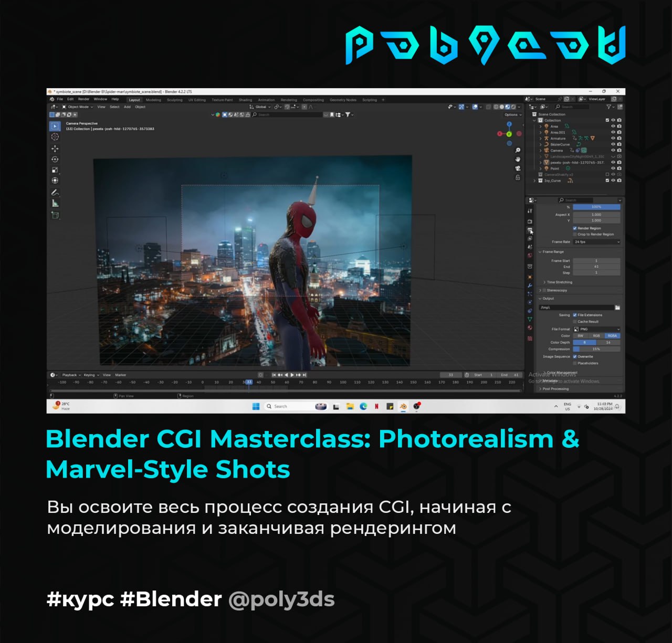Hide the Camera object's eye toggle
The width and height of the screenshot is (672, 643).
tap(613, 150)
